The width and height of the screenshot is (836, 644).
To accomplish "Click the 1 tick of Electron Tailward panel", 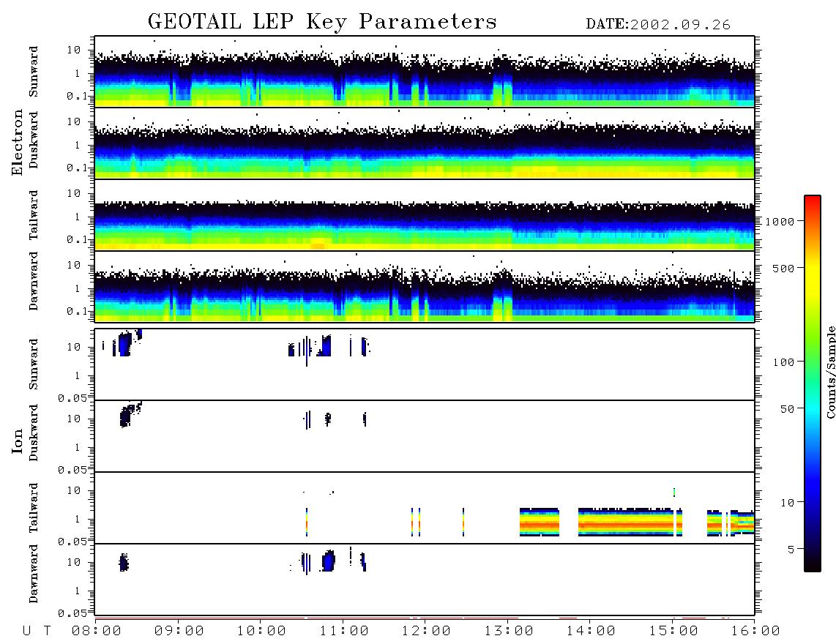I will point(78,217).
